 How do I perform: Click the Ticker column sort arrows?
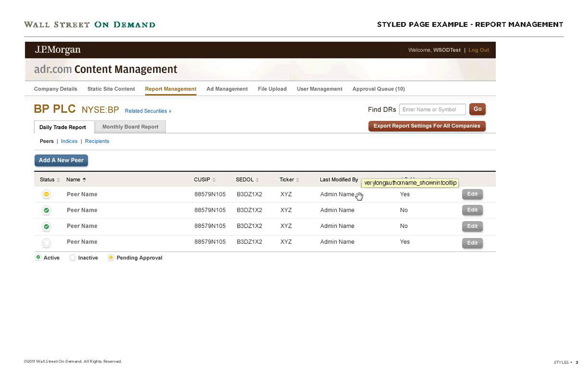click(297, 180)
